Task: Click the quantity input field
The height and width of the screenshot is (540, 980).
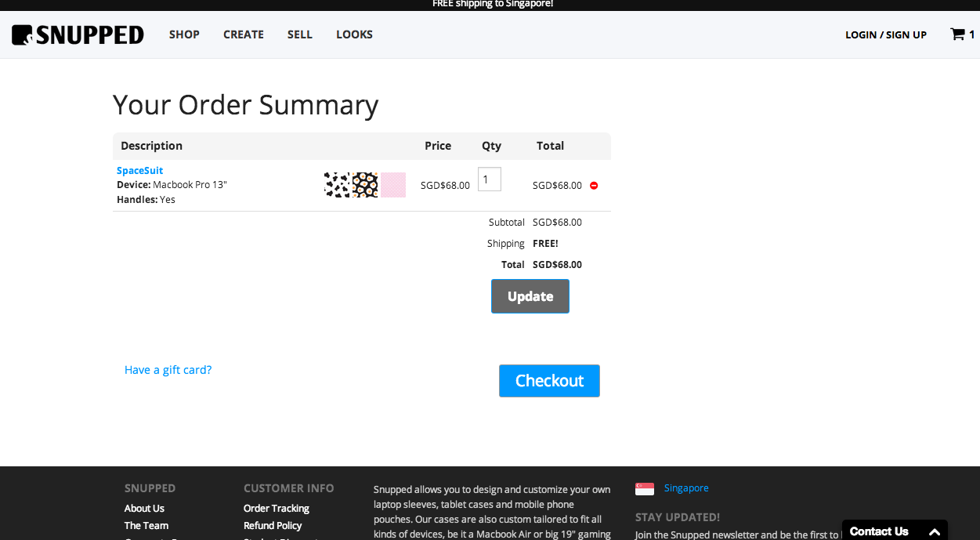Action: (490, 179)
